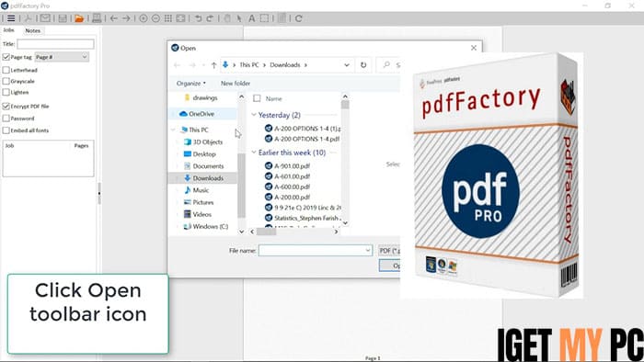
Task: Tick the select-all checkbox beside Name column
Action: 257,98
